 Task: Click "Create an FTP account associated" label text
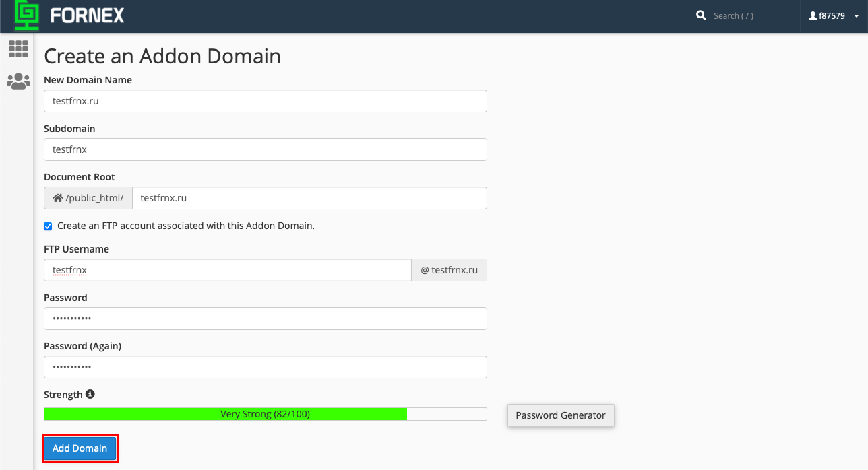[x=186, y=226]
